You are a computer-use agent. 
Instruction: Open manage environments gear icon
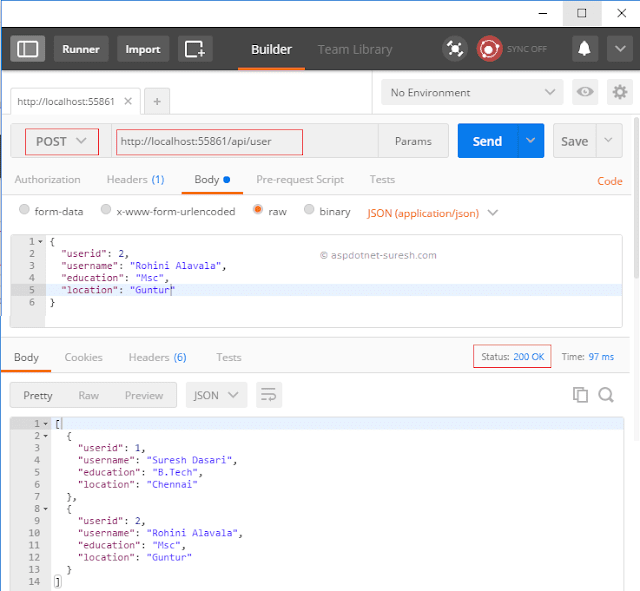(x=620, y=92)
